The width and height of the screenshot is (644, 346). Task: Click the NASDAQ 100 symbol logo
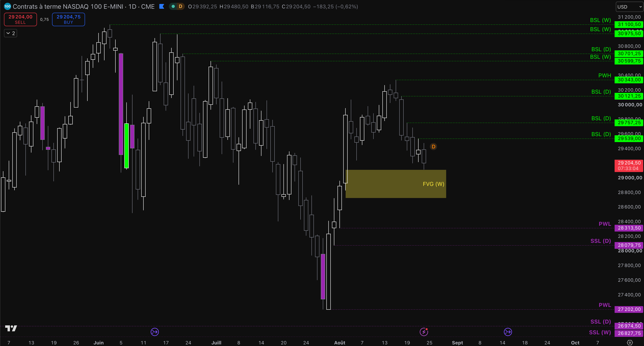(8, 7)
